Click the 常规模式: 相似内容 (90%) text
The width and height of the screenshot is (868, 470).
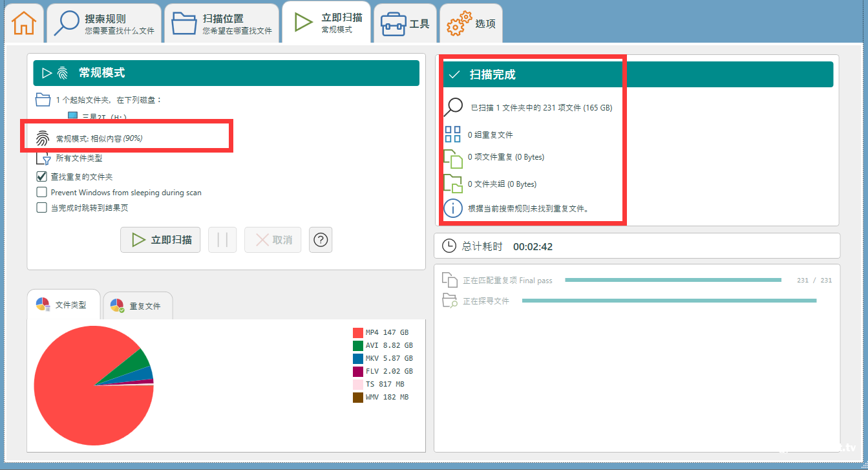pyautogui.click(x=99, y=138)
